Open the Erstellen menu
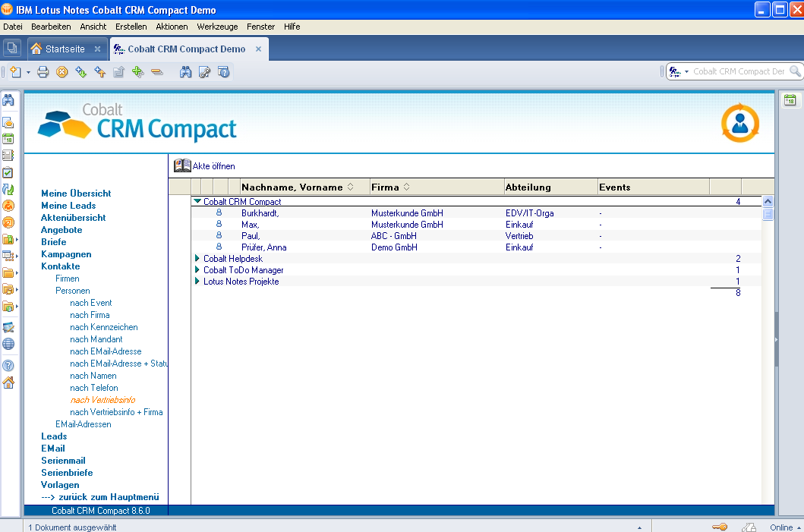Screen dimensions: 804x532 (x=131, y=27)
